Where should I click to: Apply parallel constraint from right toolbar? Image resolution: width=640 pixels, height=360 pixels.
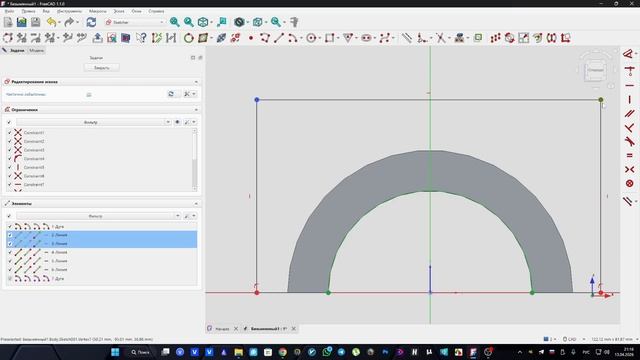[x=629, y=113]
